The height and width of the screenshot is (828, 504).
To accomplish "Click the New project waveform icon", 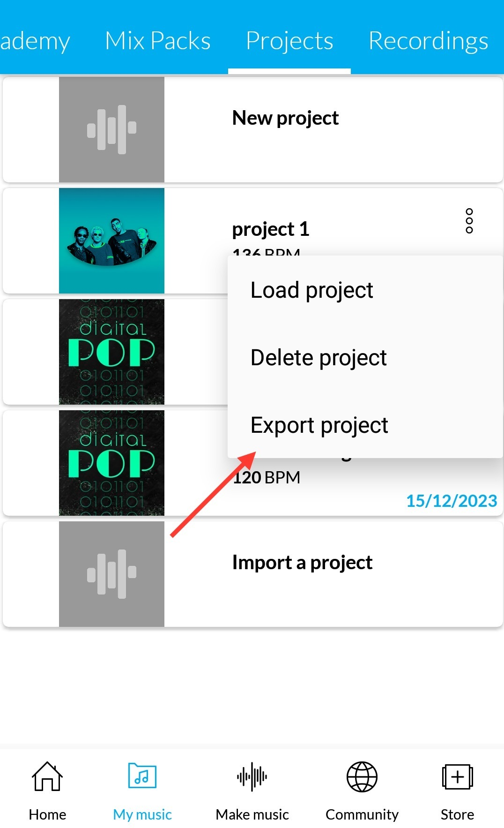I will click(111, 129).
